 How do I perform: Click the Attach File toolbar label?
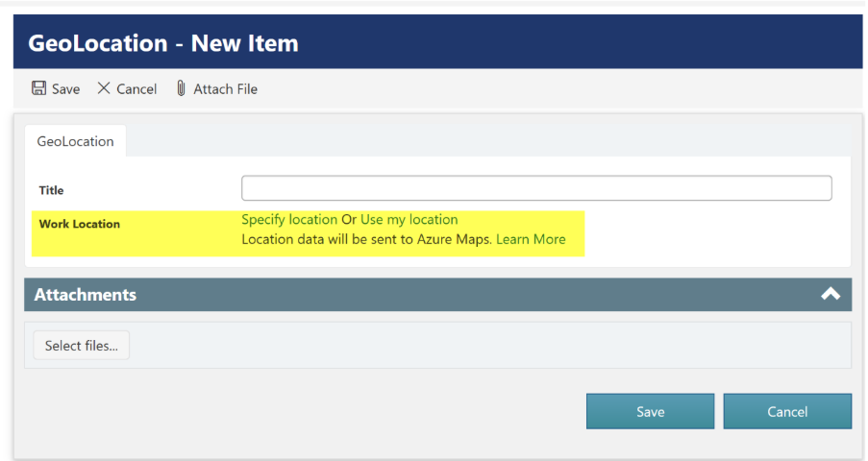226,89
